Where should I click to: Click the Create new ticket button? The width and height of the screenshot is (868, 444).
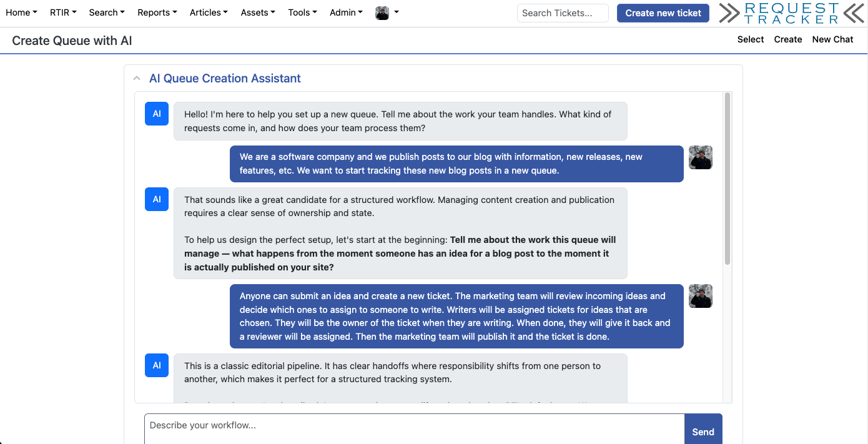[x=663, y=13]
